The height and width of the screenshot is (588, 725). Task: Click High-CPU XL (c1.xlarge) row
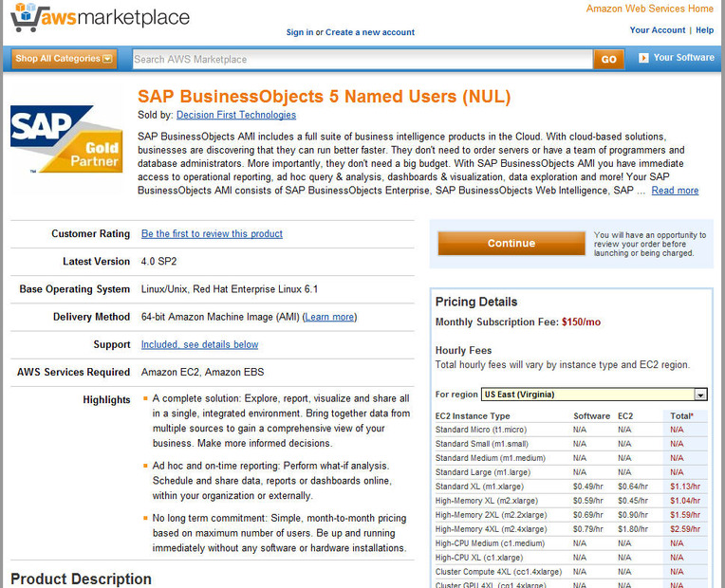(571, 558)
